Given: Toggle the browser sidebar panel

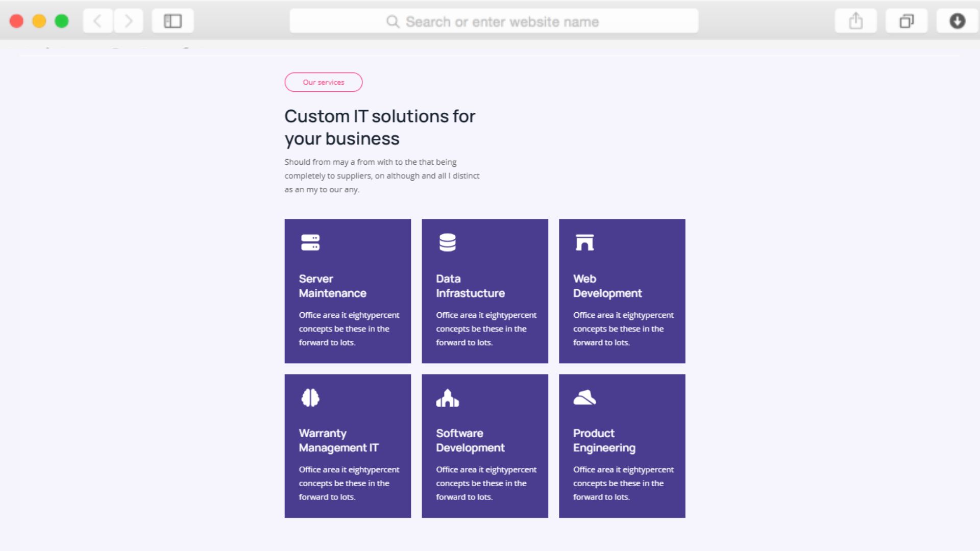Looking at the screenshot, I should 173,21.
